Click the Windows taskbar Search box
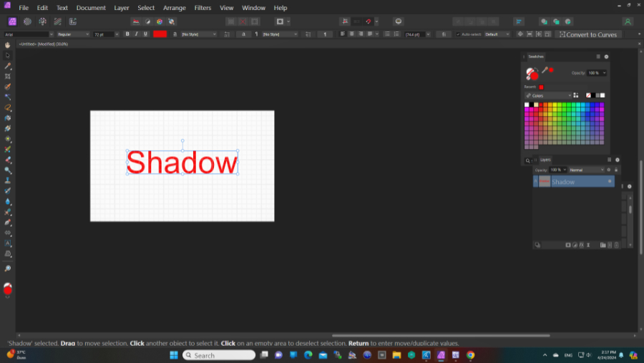Viewport: 644px width, 363px height. click(x=219, y=355)
